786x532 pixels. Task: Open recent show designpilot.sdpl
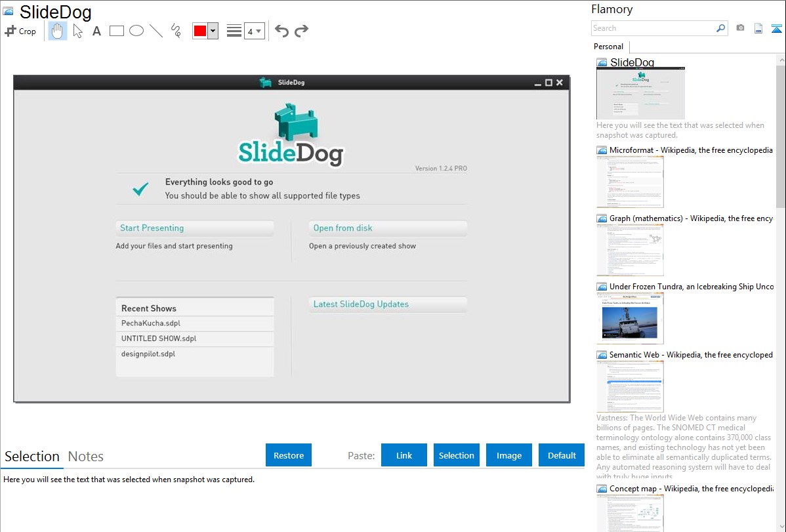click(195, 354)
